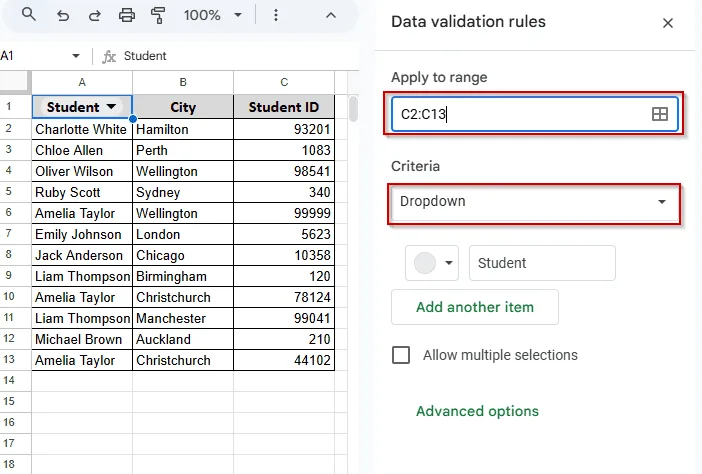This screenshot has width=702, height=474.
Task: Select cell London
Action: [x=183, y=235]
